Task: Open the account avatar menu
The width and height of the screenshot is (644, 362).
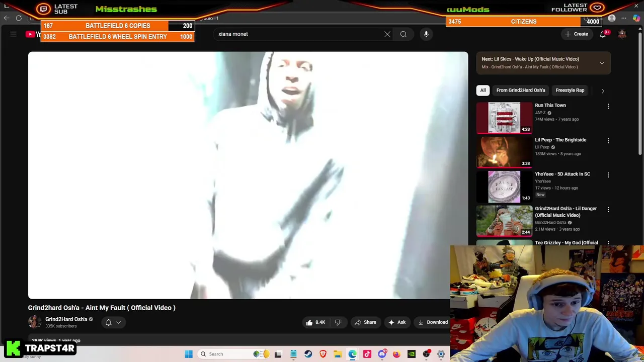Action: [x=622, y=34]
